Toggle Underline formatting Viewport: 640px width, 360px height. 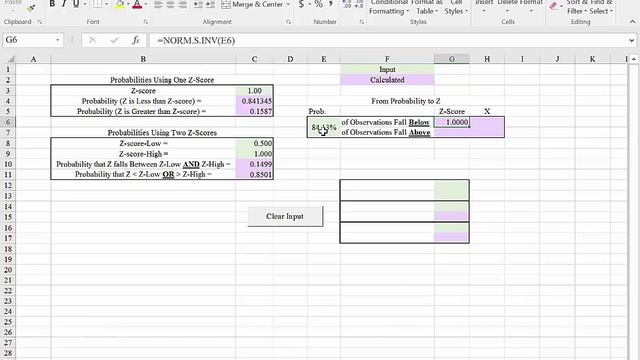pyautogui.click(x=76, y=4)
